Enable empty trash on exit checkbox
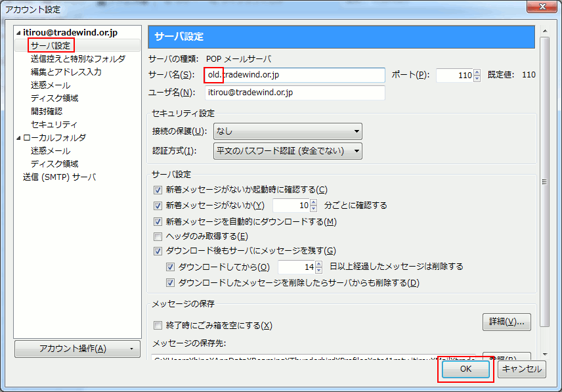The width and height of the screenshot is (562, 392). pos(158,325)
